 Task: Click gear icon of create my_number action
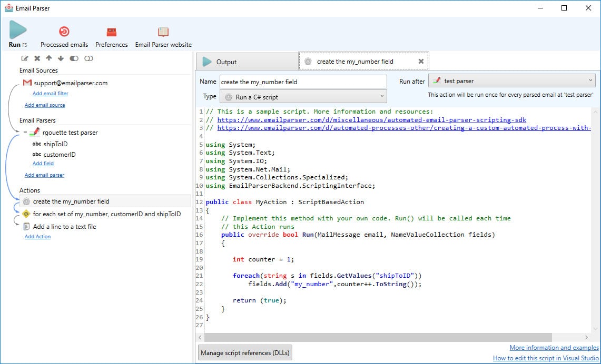[x=26, y=201]
